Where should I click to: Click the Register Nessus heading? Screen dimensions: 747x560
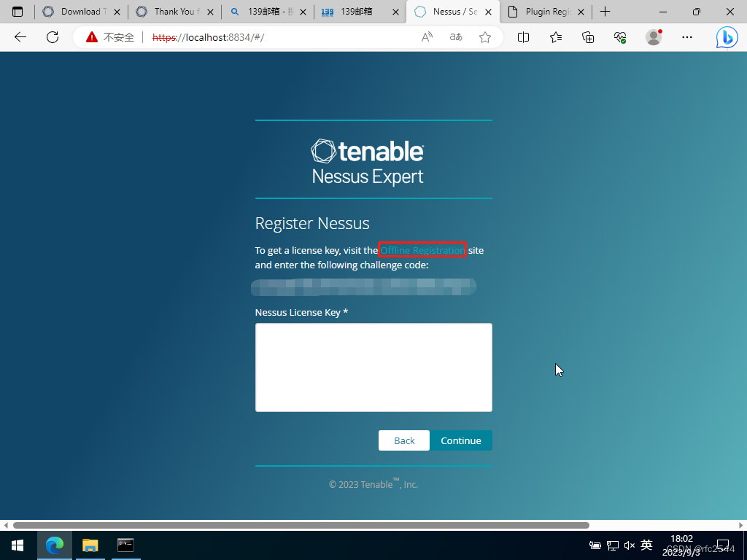coord(312,223)
